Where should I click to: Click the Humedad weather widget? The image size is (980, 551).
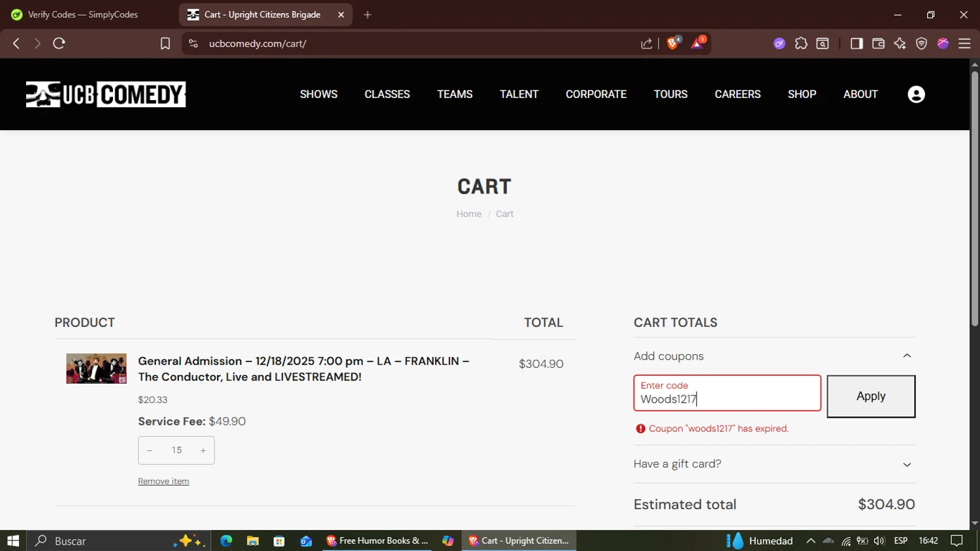[x=760, y=541]
